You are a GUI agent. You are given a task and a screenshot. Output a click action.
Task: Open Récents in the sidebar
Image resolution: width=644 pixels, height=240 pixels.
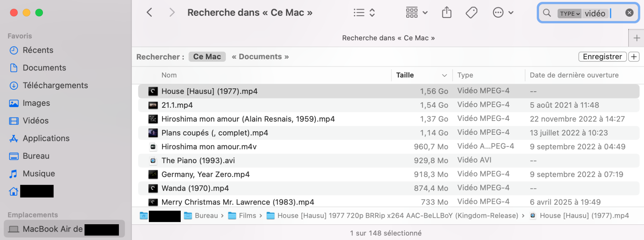click(38, 50)
